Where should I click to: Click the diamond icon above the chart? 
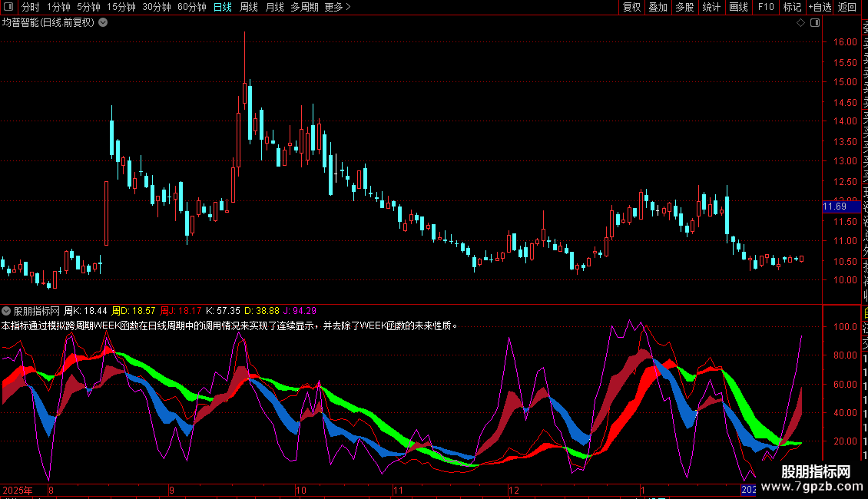(x=800, y=23)
